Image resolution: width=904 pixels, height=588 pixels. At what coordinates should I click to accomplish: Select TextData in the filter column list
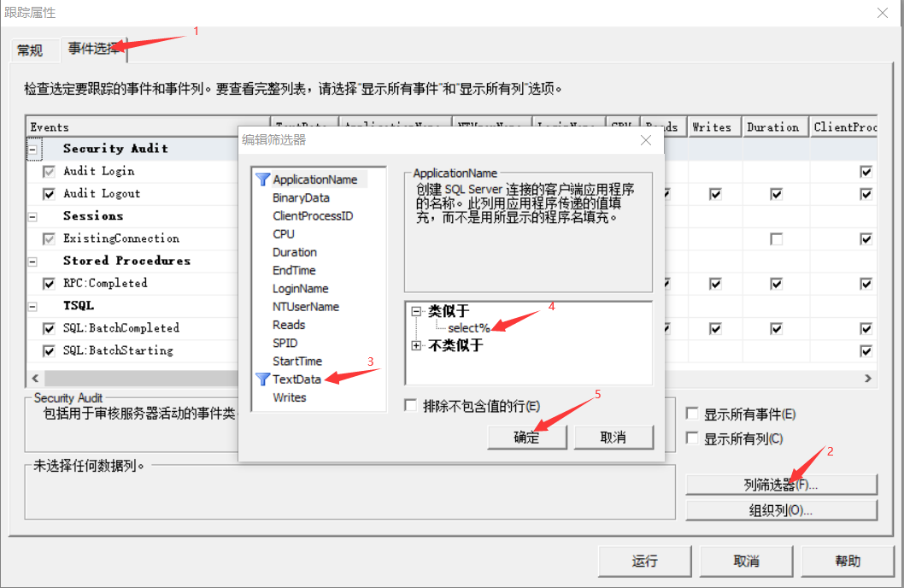(296, 379)
